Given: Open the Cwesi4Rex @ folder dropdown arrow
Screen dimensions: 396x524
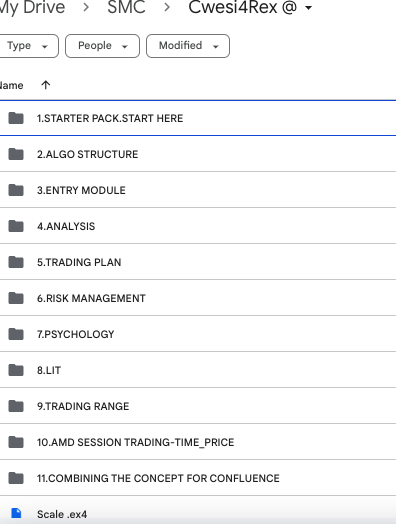Looking at the screenshot, I should pos(308,8).
